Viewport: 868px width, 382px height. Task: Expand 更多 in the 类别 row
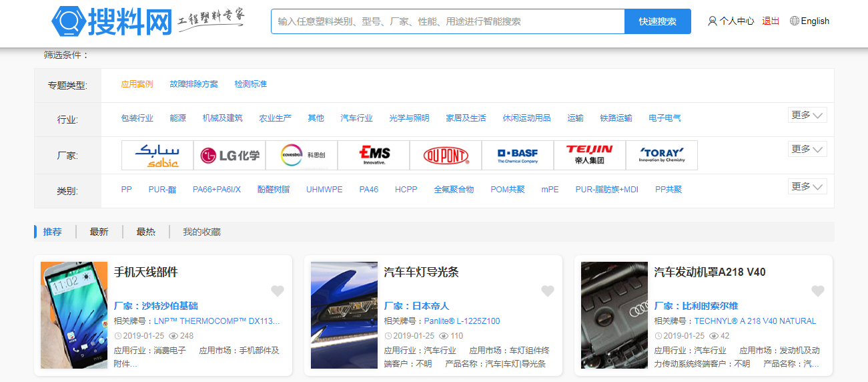point(807,186)
